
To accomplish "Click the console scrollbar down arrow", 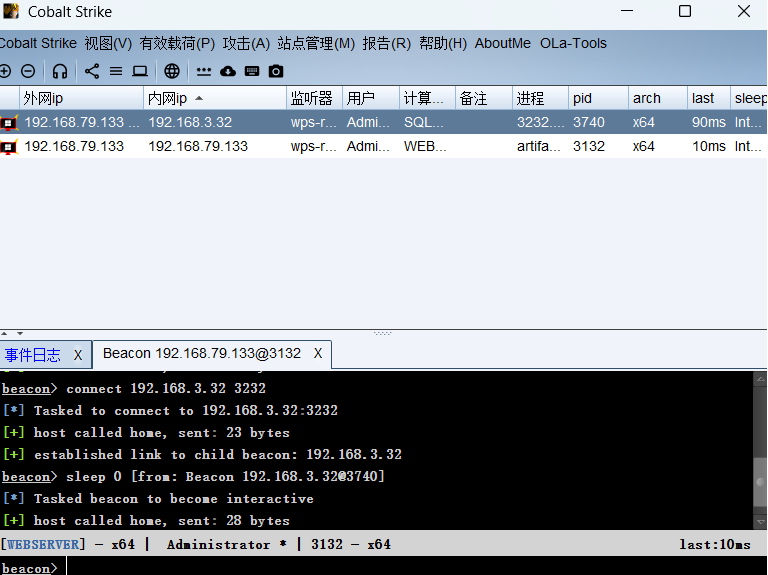I will point(760,522).
